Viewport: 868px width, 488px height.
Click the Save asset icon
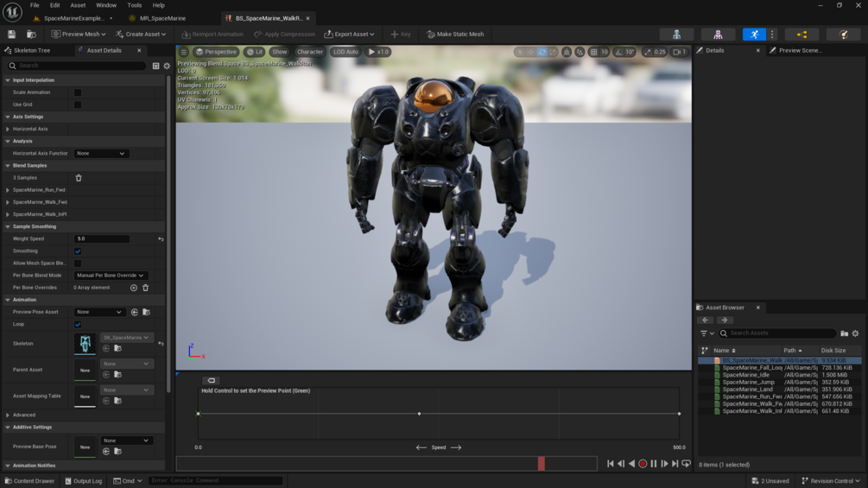tap(11, 35)
